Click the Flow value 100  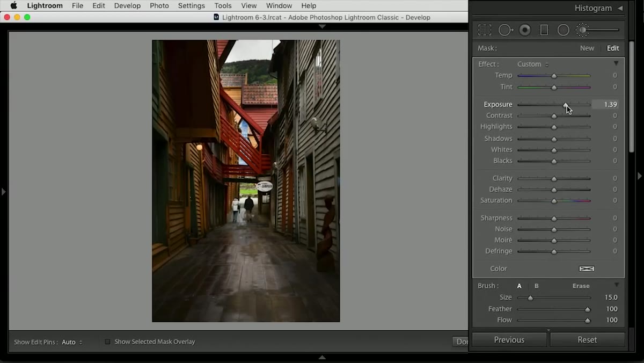612,320
